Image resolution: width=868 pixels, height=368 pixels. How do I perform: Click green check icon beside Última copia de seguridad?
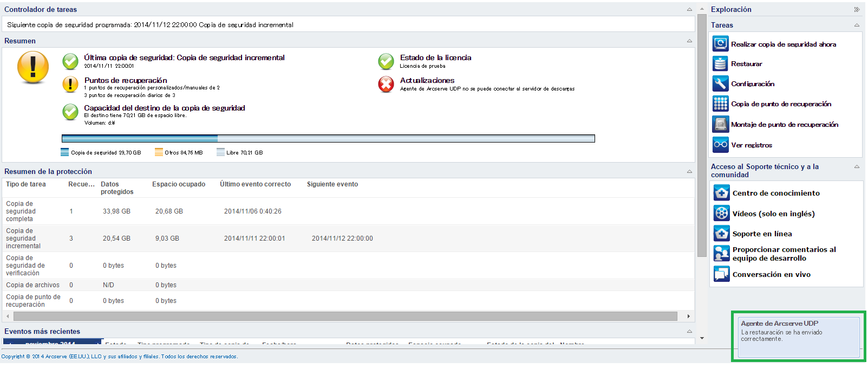click(x=70, y=61)
